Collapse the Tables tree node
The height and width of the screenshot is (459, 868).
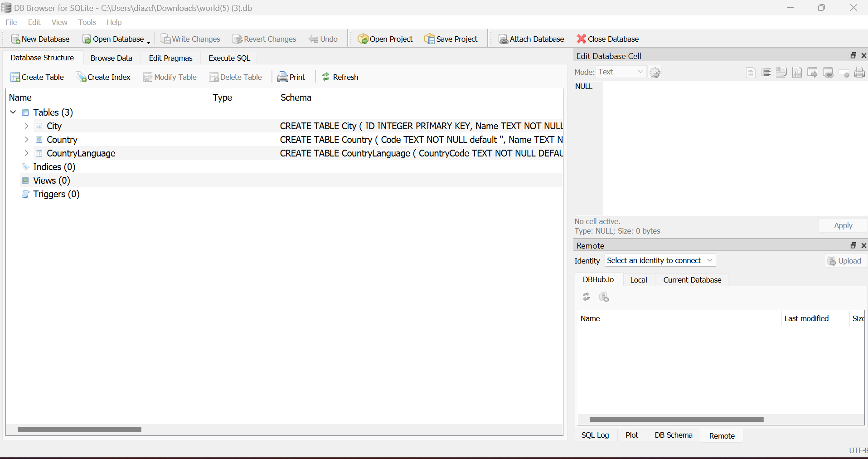(13, 112)
